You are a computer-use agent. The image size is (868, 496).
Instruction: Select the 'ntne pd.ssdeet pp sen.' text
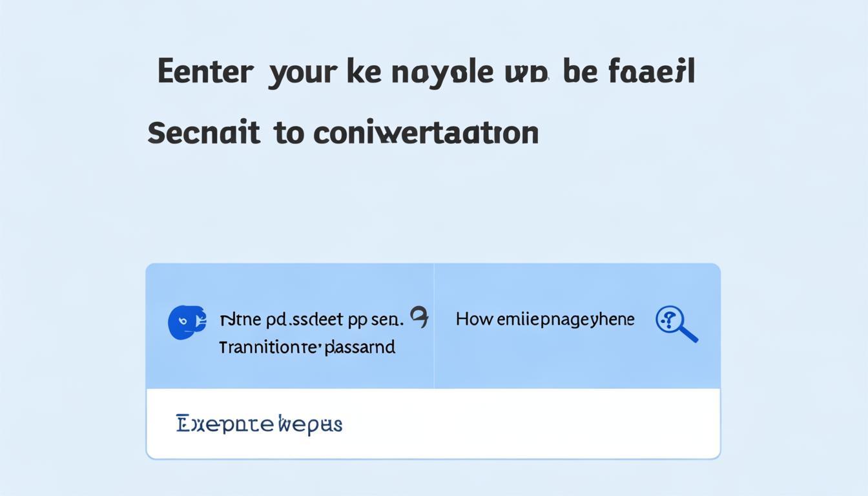(311, 319)
